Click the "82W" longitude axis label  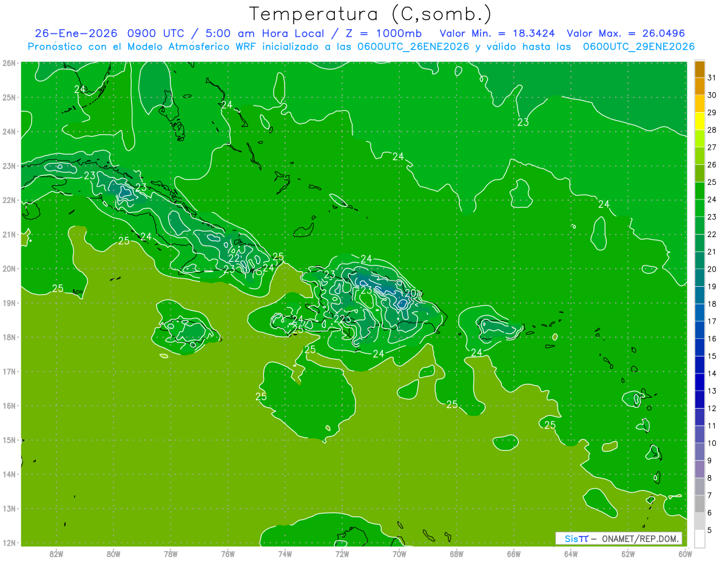pyautogui.click(x=56, y=554)
